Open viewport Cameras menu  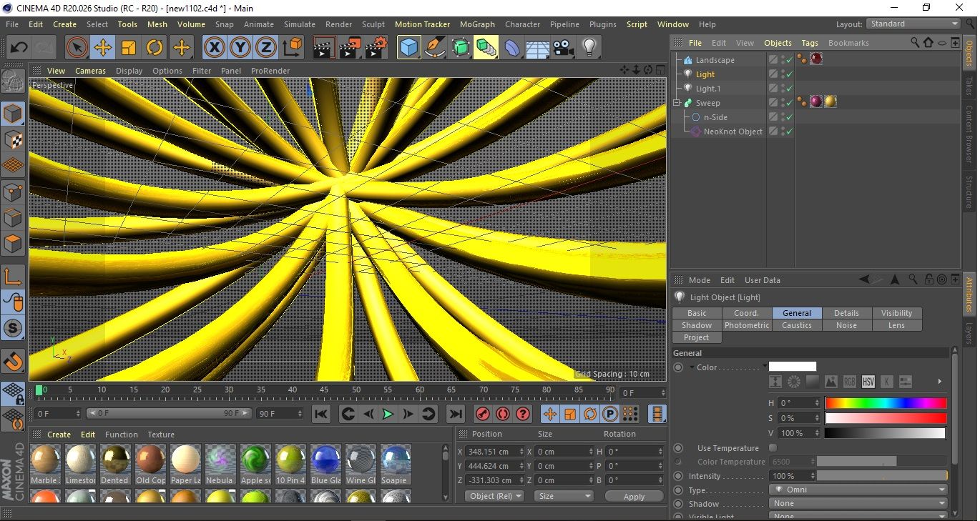tap(90, 71)
